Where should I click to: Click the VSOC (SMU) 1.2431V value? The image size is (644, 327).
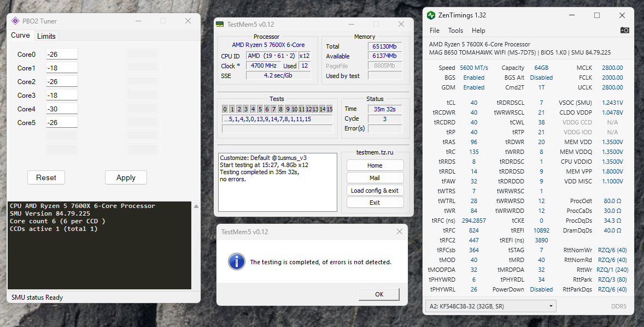(612, 103)
